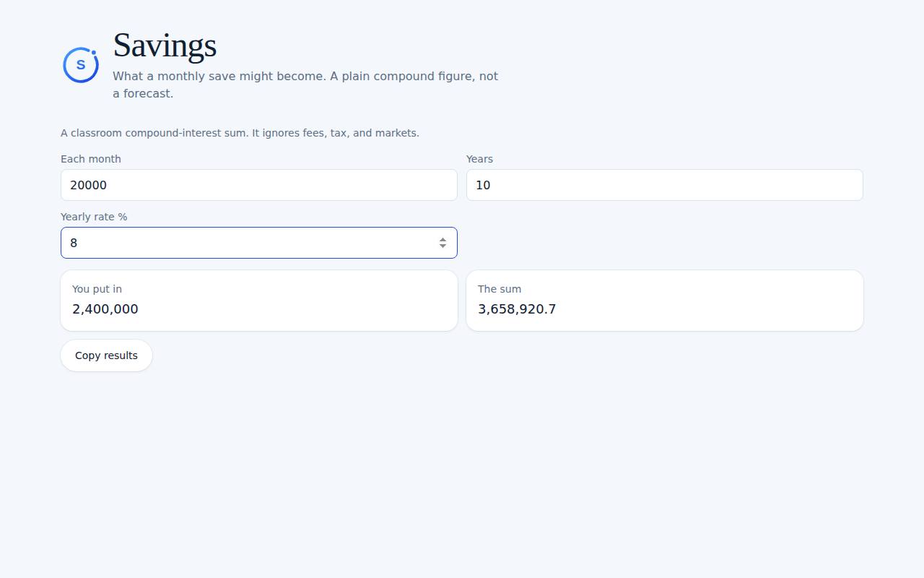Click the Savings page heading

pyautogui.click(x=165, y=45)
